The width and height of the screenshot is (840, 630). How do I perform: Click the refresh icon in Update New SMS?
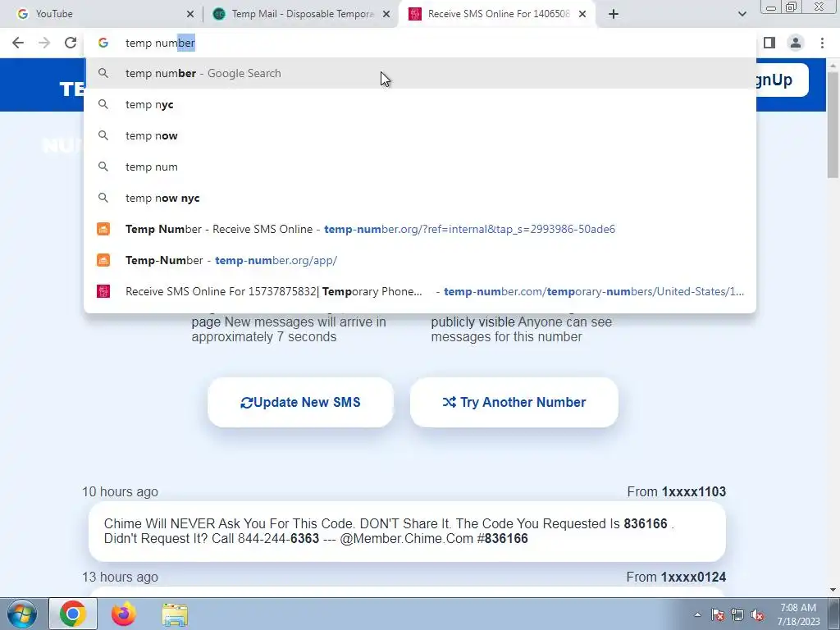point(246,402)
